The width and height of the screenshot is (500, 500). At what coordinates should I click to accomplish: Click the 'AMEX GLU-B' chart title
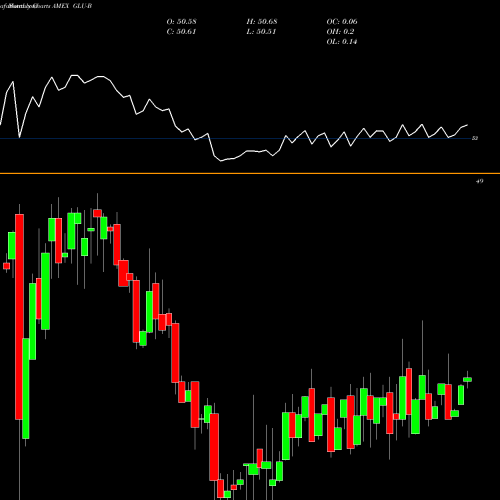tap(72, 6)
